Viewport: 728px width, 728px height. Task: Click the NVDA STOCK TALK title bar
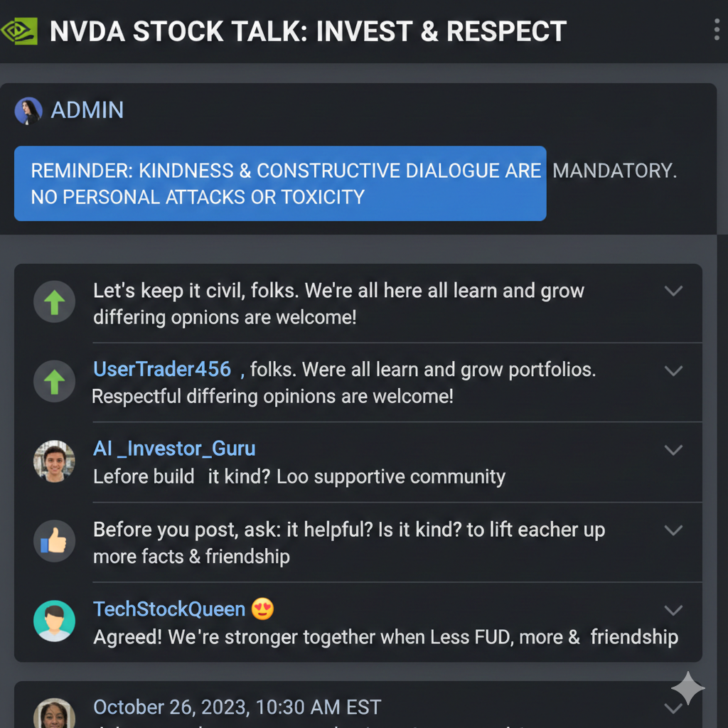tap(306, 31)
